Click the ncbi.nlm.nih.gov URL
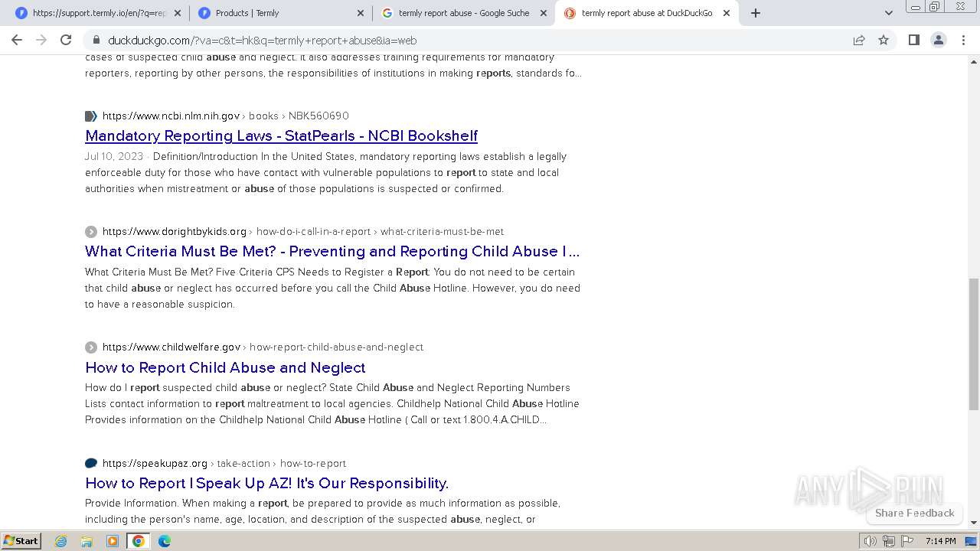 (171, 116)
